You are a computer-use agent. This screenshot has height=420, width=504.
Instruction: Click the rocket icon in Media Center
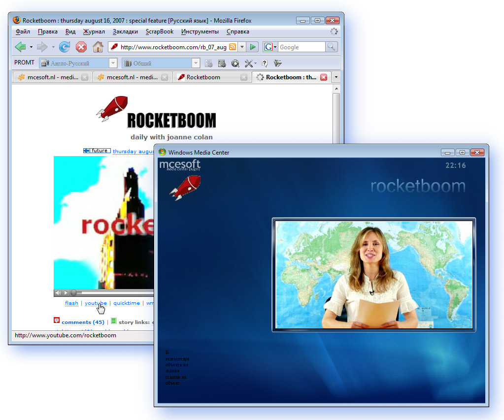(x=185, y=188)
